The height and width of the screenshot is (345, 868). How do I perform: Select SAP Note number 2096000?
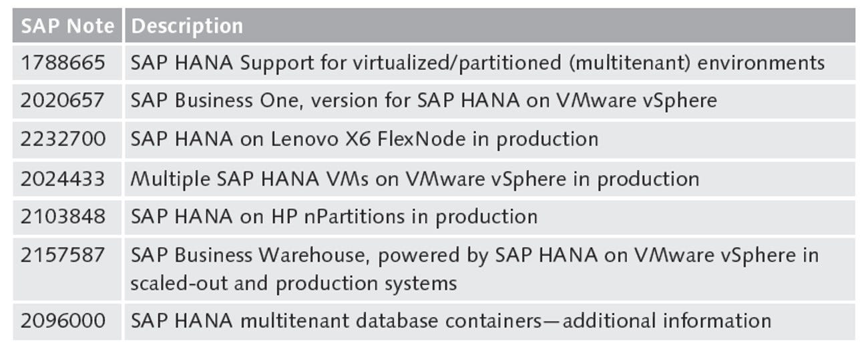tap(63, 321)
